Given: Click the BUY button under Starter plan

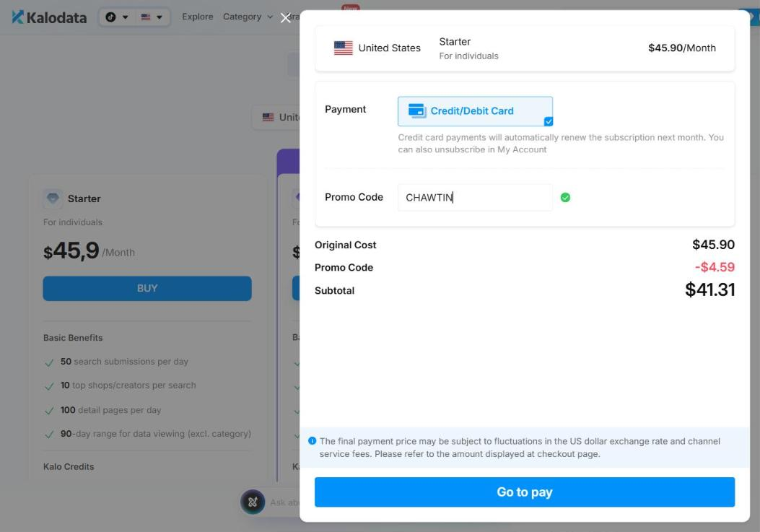Looking at the screenshot, I should click(x=147, y=288).
